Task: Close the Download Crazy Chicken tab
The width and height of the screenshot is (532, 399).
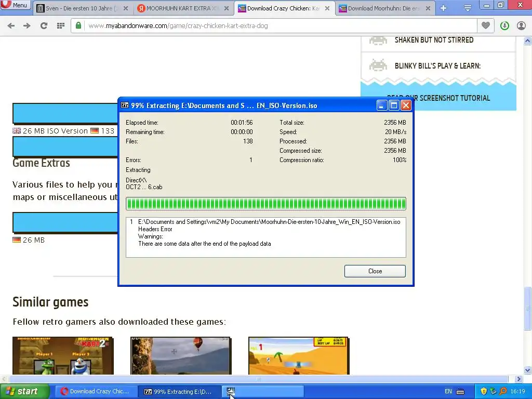Action: coord(327,8)
